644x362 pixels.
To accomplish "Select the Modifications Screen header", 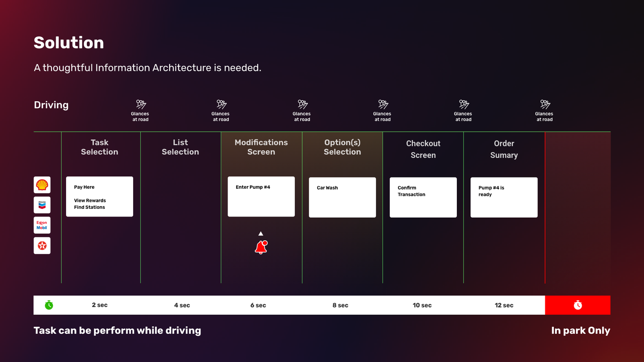I will [x=261, y=147].
